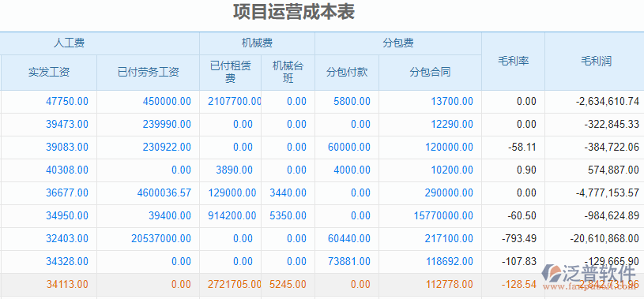
Task: Click the 分包合同 sub-header
Action: [430, 73]
